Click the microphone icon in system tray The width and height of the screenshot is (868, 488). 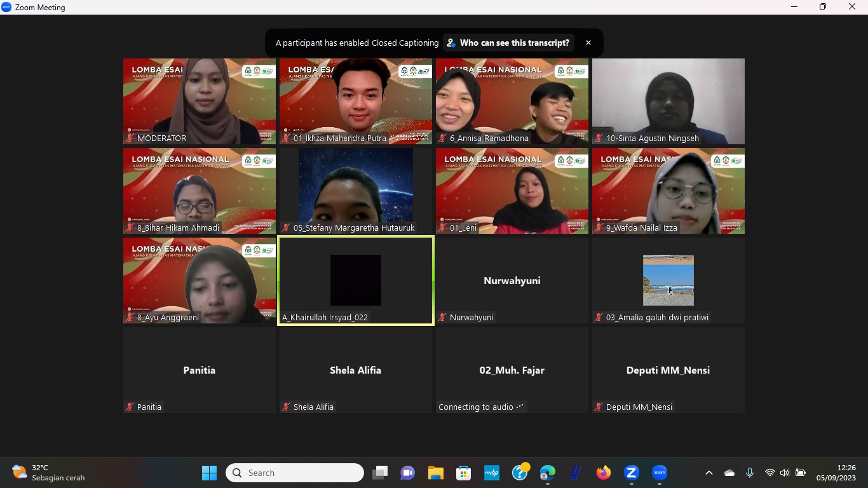point(750,473)
